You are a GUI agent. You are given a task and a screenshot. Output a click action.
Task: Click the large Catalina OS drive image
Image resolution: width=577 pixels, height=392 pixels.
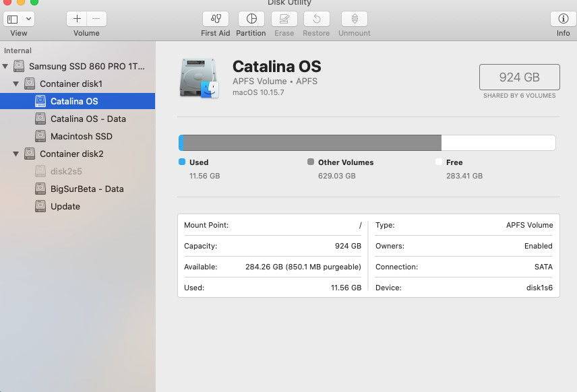199,78
